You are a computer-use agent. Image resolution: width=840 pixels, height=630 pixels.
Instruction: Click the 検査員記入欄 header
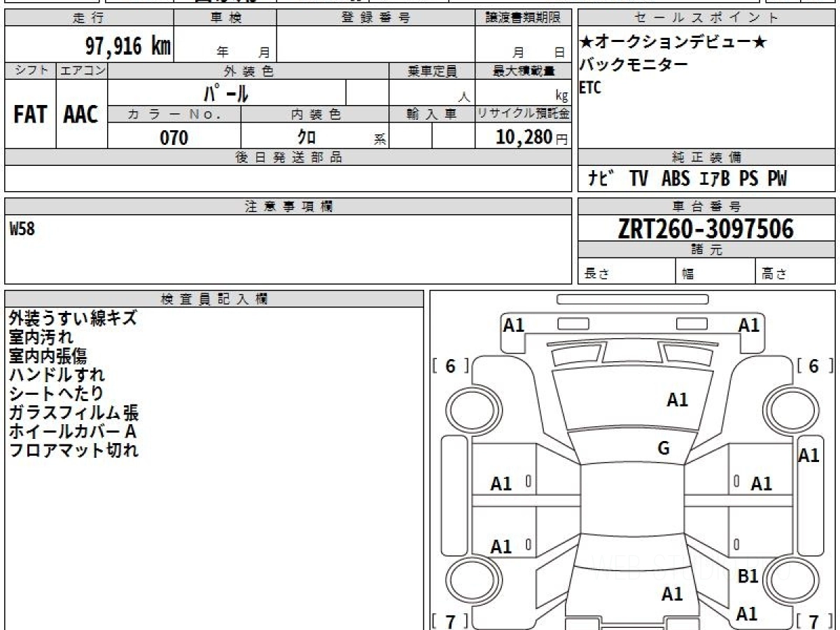[x=214, y=299]
